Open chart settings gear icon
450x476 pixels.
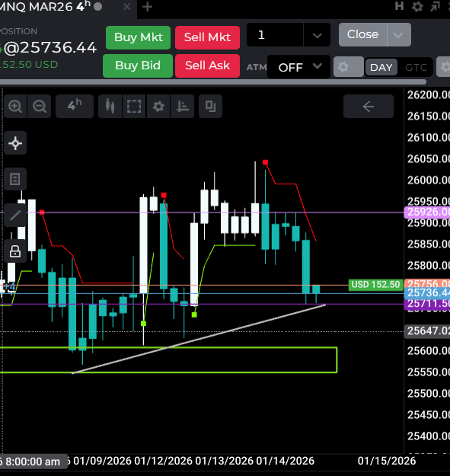pyautogui.click(x=158, y=107)
